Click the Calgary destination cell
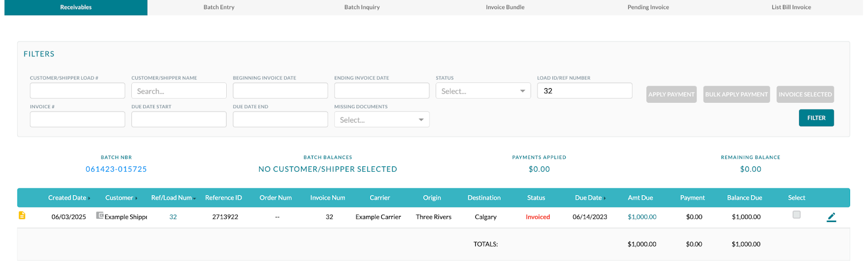868x267 pixels. point(486,217)
